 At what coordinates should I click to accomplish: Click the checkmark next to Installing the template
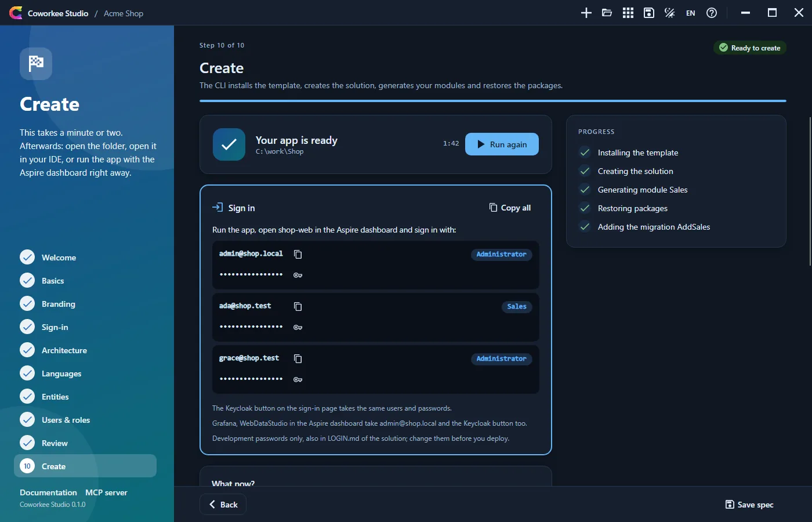coord(585,153)
